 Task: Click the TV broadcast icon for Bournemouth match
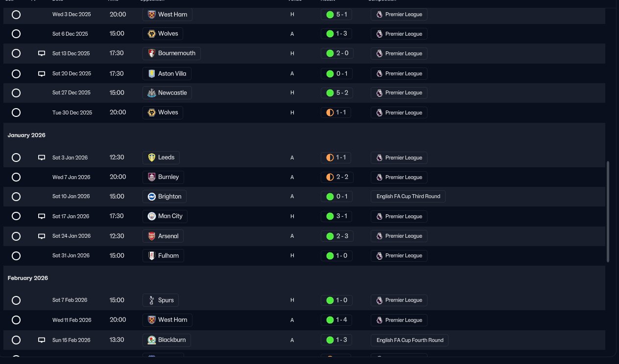42,53
